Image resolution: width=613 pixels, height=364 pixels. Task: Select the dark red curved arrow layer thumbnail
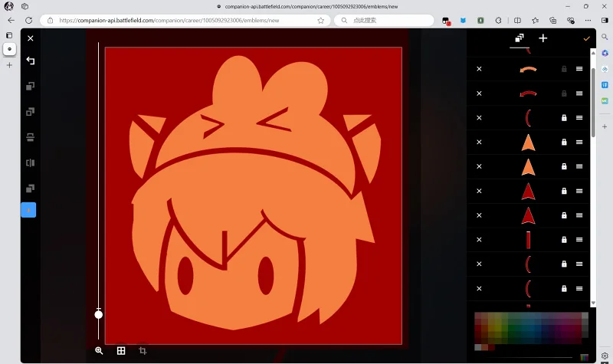tap(528, 93)
